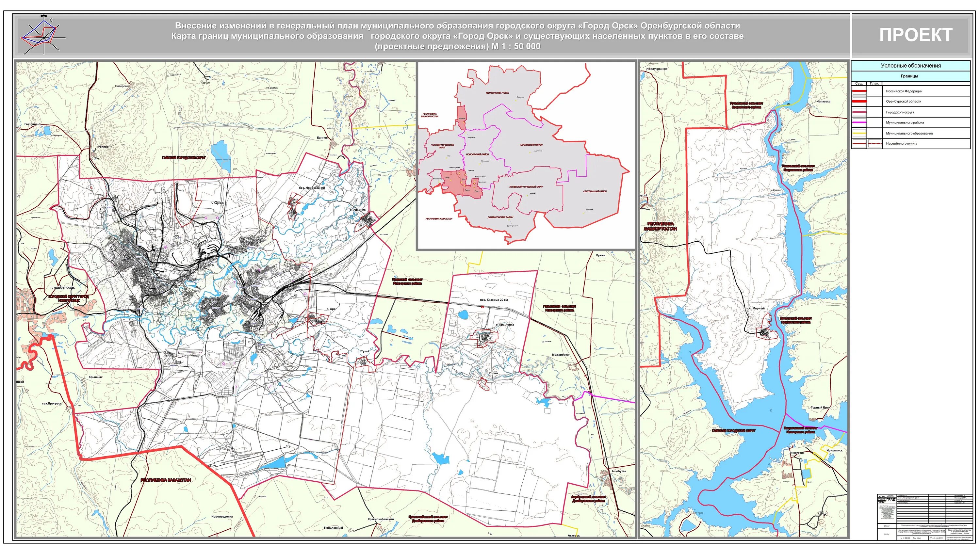Click the г. Орск city label
The width and height of the screenshot is (980, 546).
pyautogui.click(x=217, y=203)
